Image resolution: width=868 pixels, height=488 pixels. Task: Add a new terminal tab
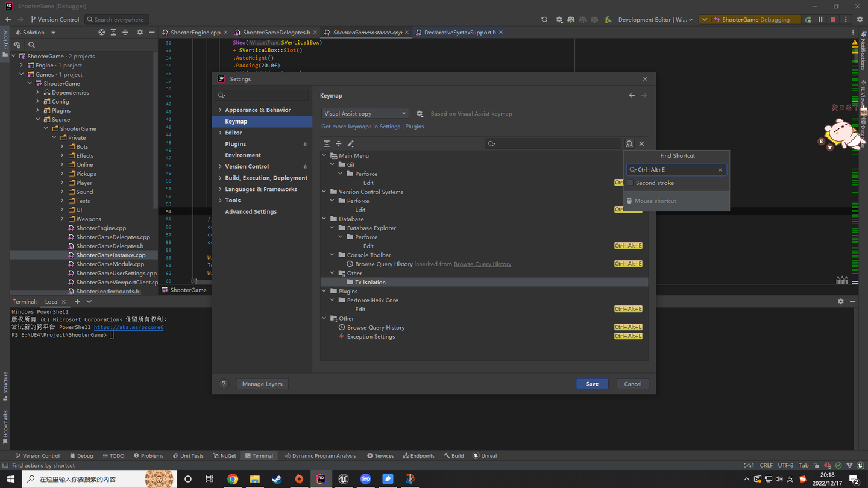[x=77, y=301]
